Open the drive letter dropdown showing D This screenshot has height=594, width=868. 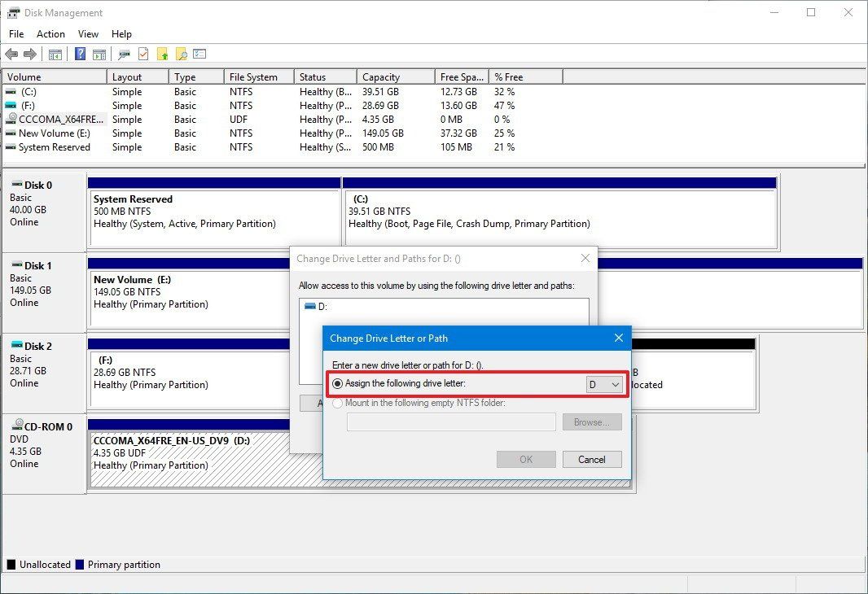[x=606, y=383]
